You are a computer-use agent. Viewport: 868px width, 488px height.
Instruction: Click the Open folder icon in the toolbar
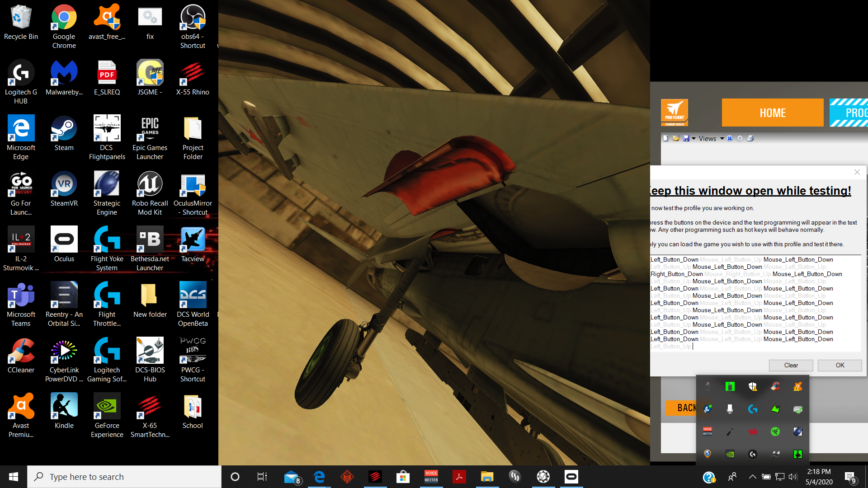676,139
